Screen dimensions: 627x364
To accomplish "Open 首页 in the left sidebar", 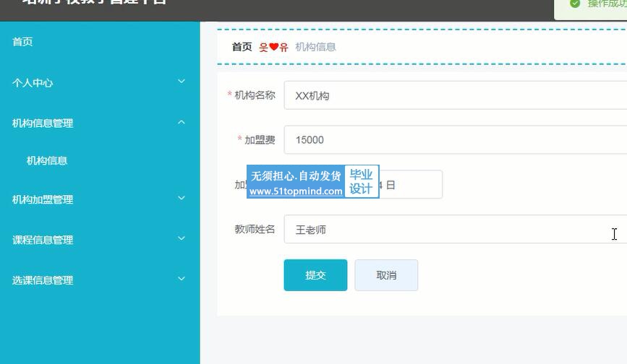I will [x=22, y=42].
